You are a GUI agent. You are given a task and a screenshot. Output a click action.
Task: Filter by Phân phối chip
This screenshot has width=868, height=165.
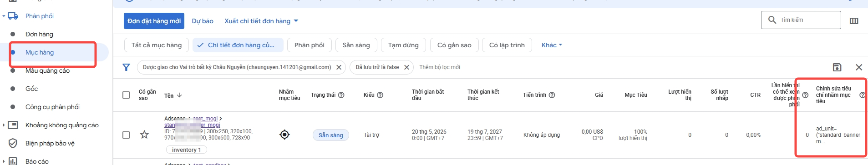point(310,45)
